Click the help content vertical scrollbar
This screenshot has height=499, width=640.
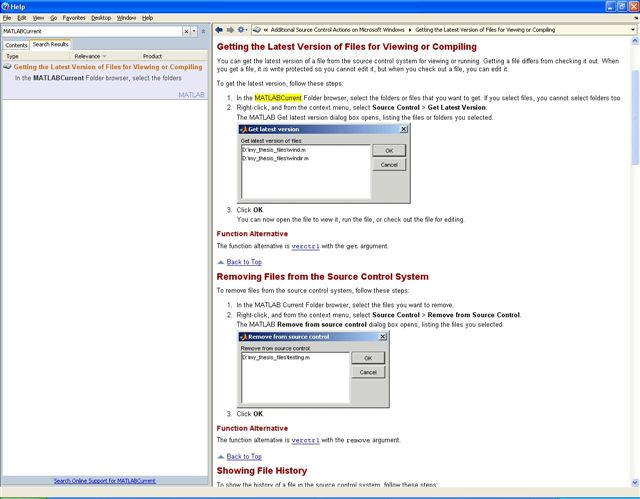634,250
